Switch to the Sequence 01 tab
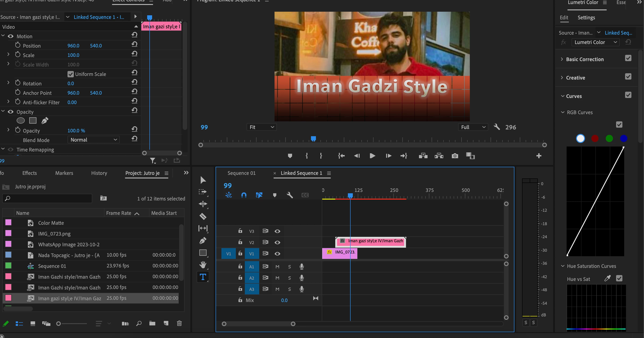The height and width of the screenshot is (338, 644). point(241,173)
